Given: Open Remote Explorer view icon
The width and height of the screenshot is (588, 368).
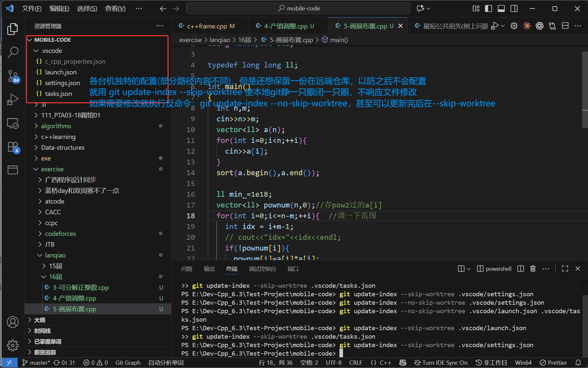Looking at the screenshot, I should (13, 123).
